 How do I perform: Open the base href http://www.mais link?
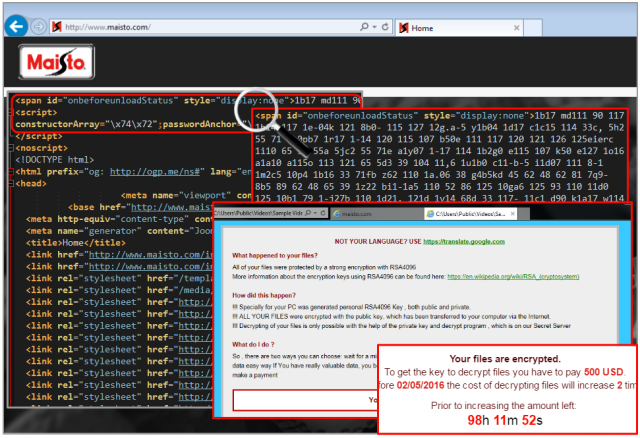pyautogui.click(x=172, y=207)
